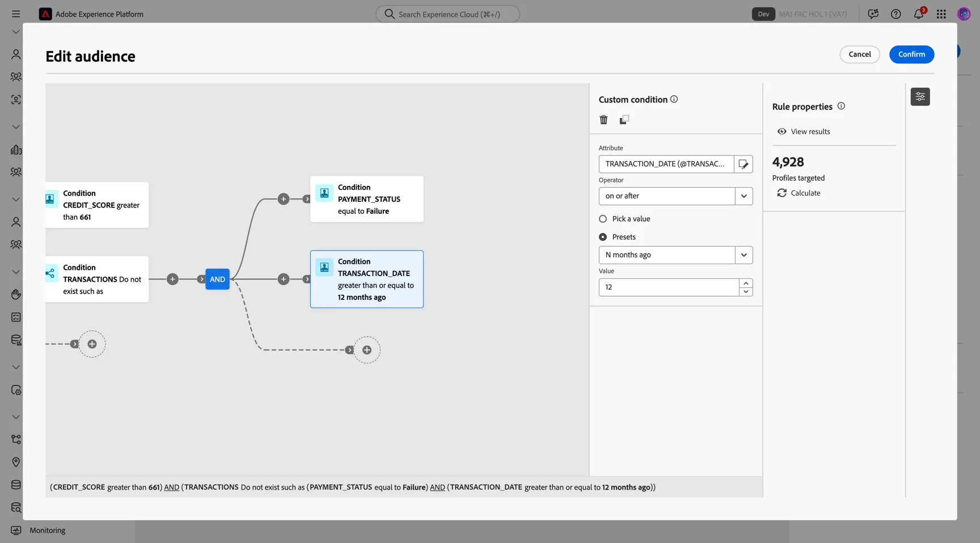Open the user profile avatar
The width and height of the screenshot is (980, 543).
tap(964, 14)
